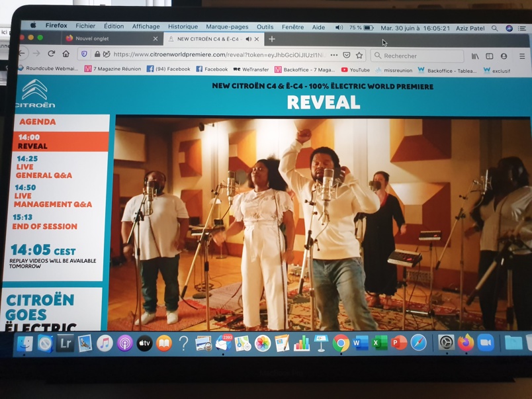Open the YouTube bookmark link

(355, 69)
